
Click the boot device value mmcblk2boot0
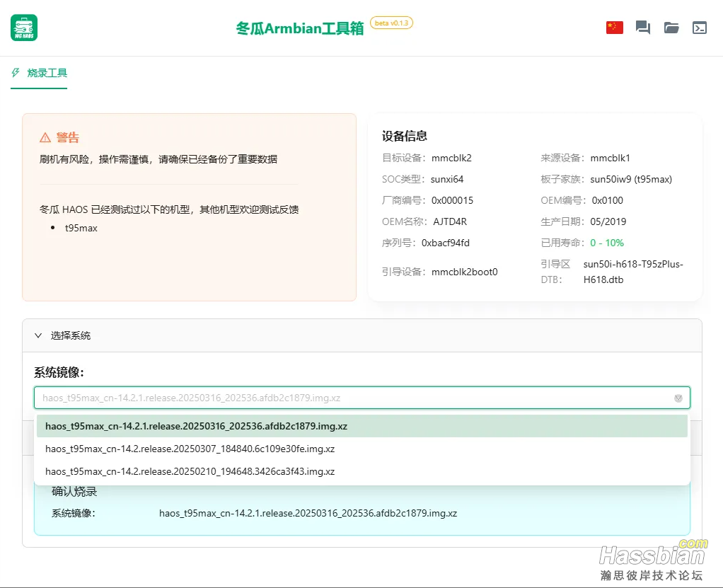tap(464, 272)
